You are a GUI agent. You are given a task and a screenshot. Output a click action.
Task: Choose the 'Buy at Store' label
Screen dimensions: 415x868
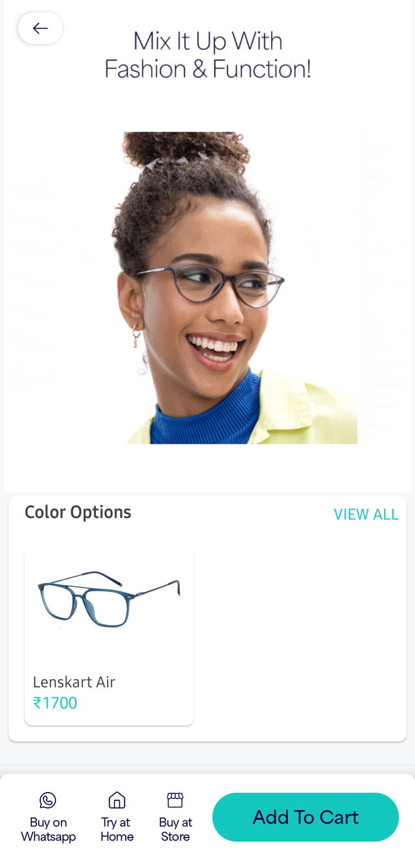(x=175, y=830)
